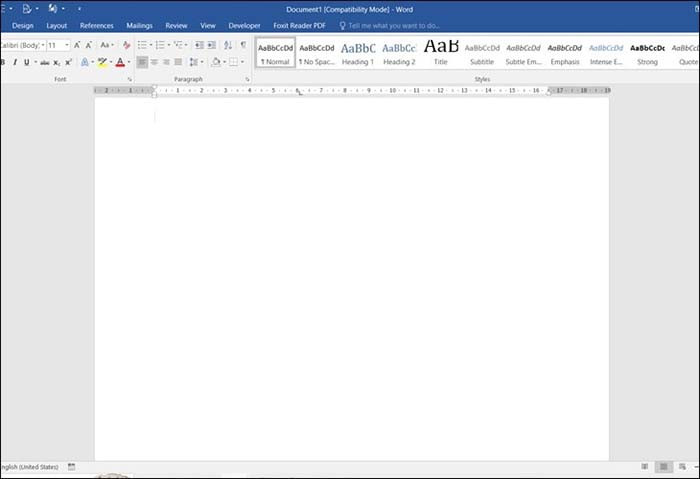
Task: Open Paragraph dialog launcher
Action: (x=247, y=79)
